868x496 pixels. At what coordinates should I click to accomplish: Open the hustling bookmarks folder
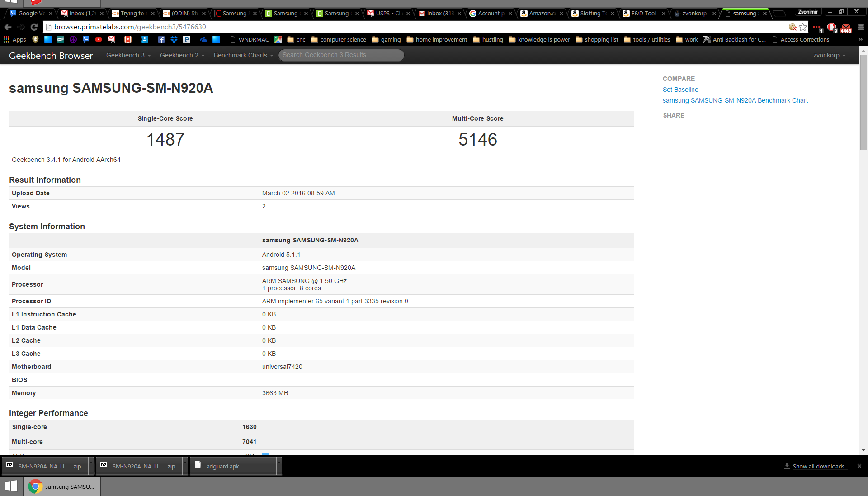(488, 40)
